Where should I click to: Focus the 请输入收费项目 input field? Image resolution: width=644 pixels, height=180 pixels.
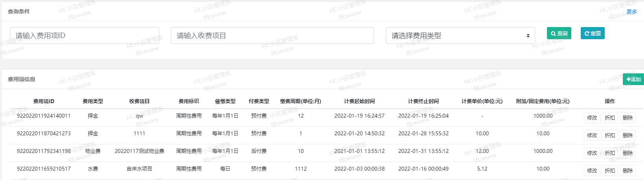[x=272, y=35]
